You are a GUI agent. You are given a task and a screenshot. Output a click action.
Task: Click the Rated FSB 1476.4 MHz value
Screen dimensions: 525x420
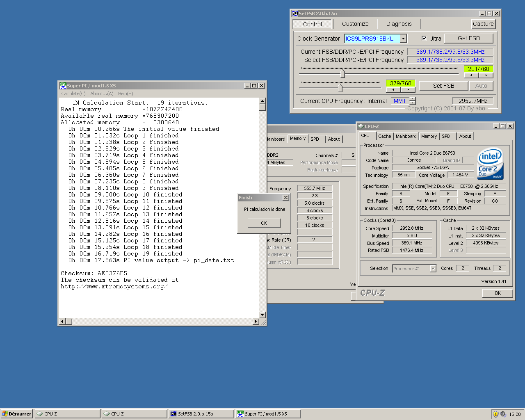412,250
